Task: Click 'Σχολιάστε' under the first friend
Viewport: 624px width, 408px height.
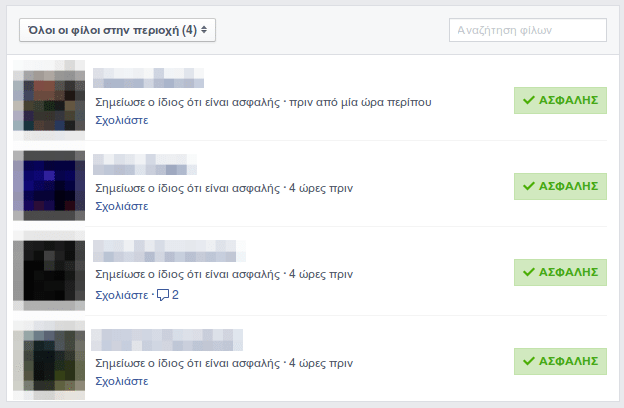Action: (x=122, y=120)
